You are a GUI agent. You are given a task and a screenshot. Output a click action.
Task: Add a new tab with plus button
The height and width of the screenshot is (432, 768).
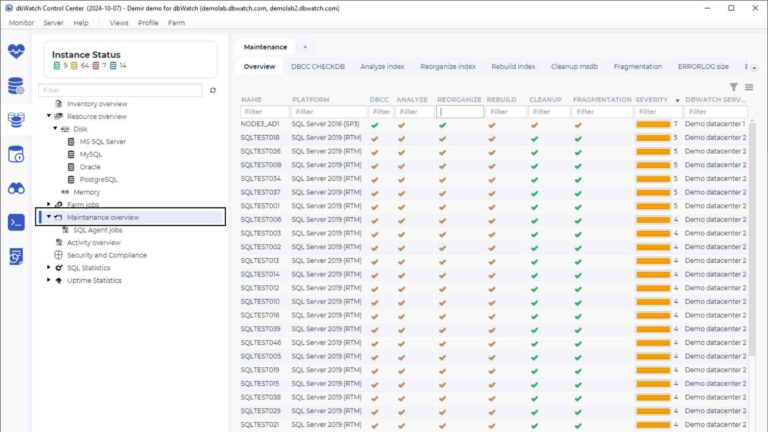point(305,47)
